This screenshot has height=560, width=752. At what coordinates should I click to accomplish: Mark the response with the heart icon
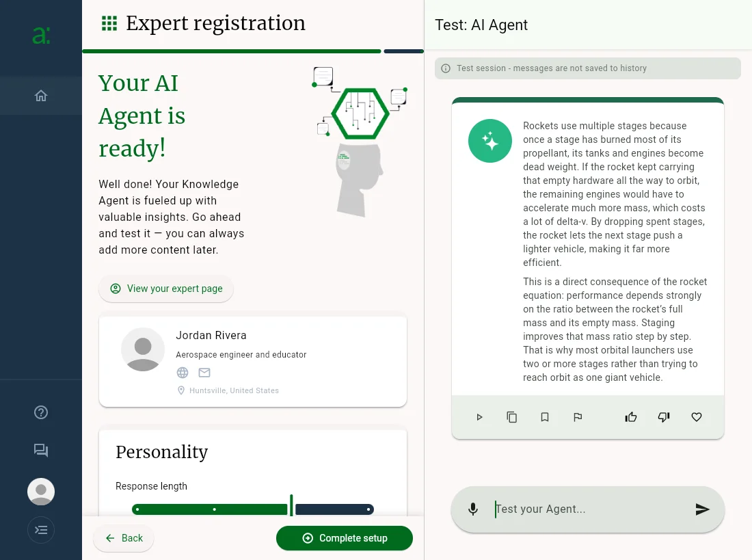697,417
